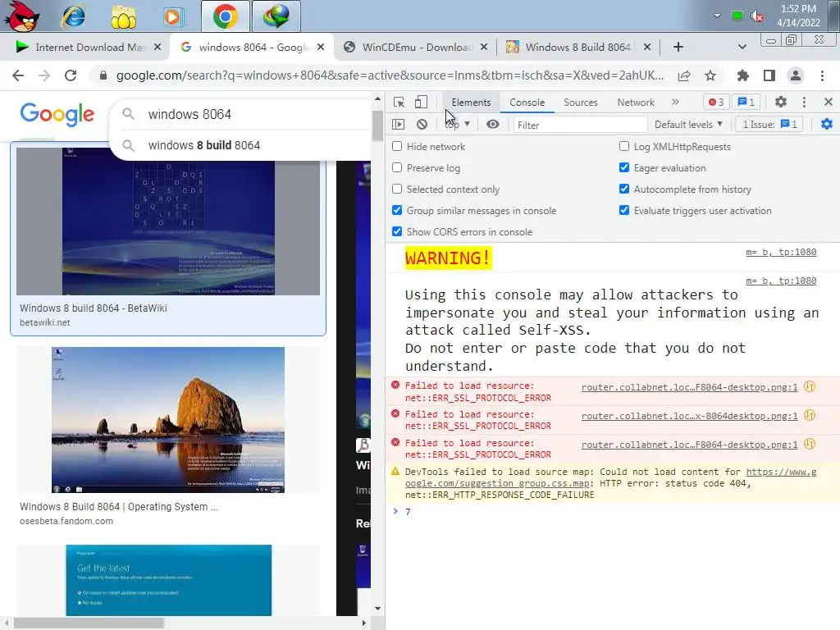Uncheck Autocomplete from history
Screen dimensions: 840x630
[624, 189]
